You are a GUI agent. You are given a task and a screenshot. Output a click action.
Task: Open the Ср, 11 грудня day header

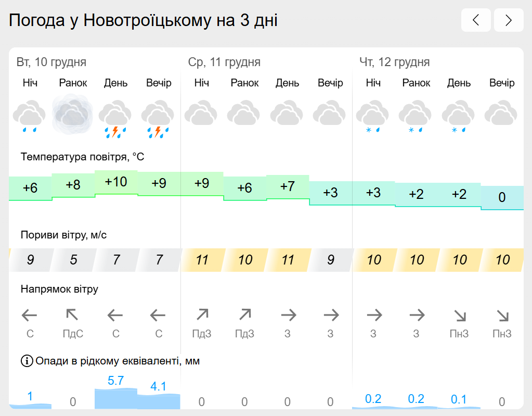pos(224,62)
